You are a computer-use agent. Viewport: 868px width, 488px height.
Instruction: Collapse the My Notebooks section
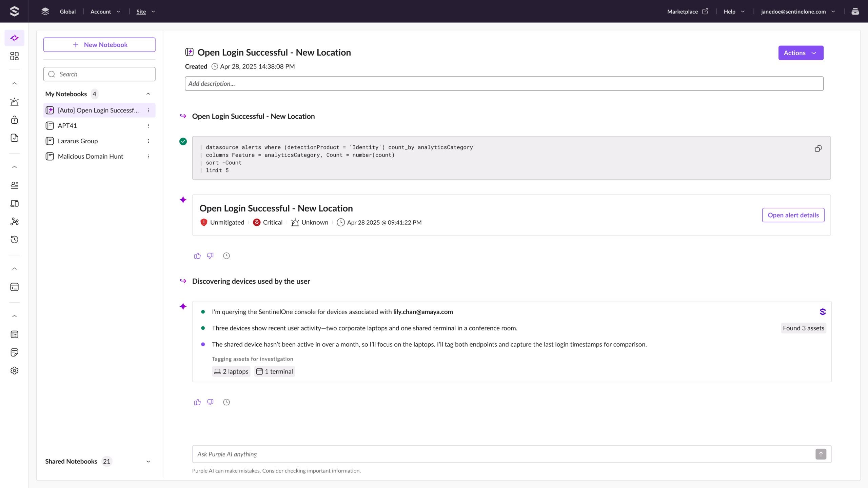[148, 94]
